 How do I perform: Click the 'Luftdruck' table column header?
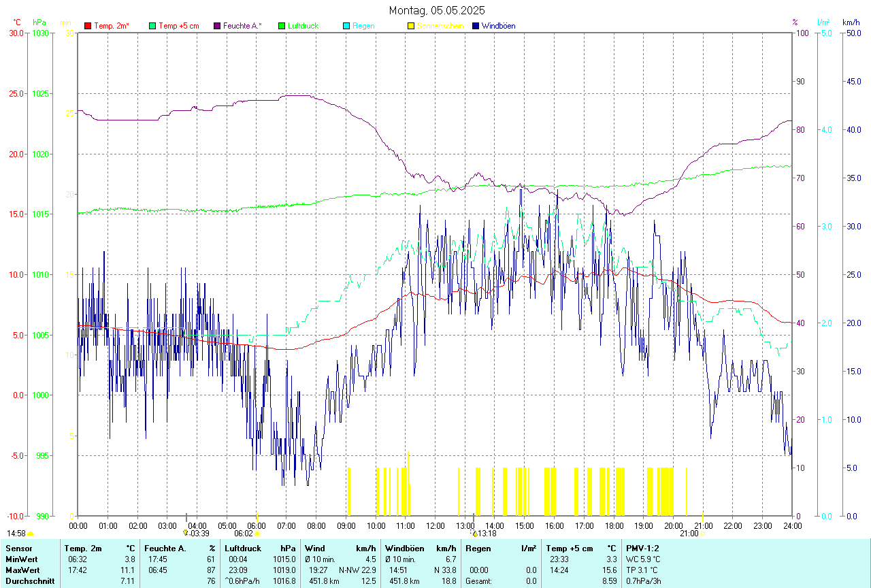pos(244,548)
